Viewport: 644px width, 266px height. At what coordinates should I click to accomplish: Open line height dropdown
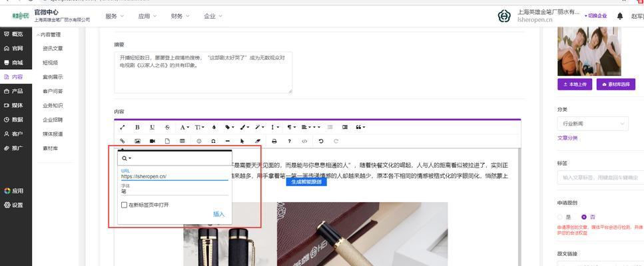(x=275, y=128)
